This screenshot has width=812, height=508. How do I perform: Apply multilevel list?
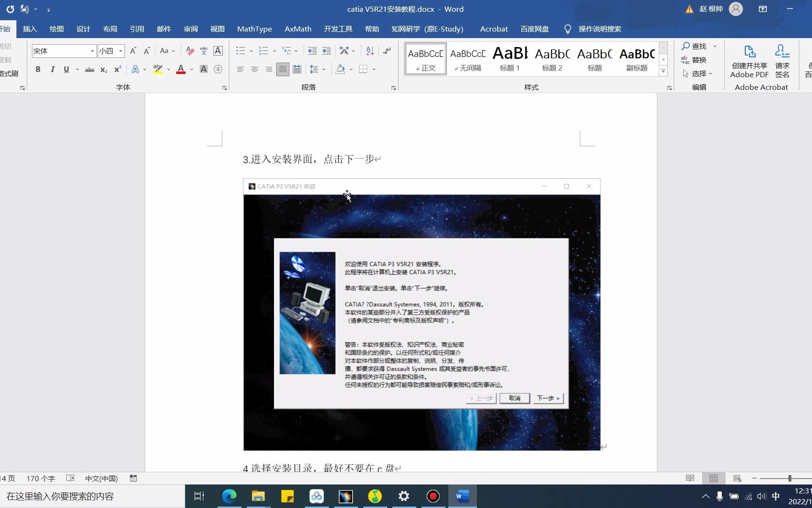[x=286, y=51]
